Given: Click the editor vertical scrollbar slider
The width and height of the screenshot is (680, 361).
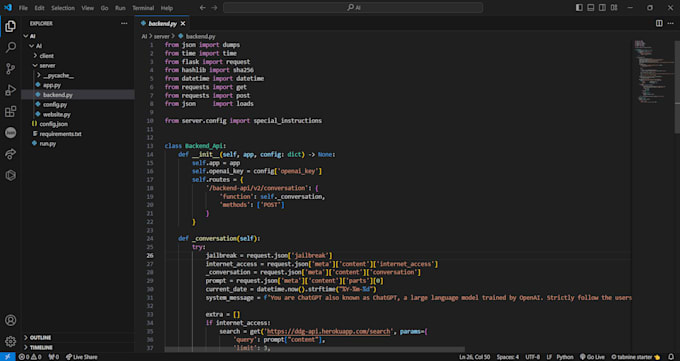Looking at the screenshot, I should click(x=677, y=87).
